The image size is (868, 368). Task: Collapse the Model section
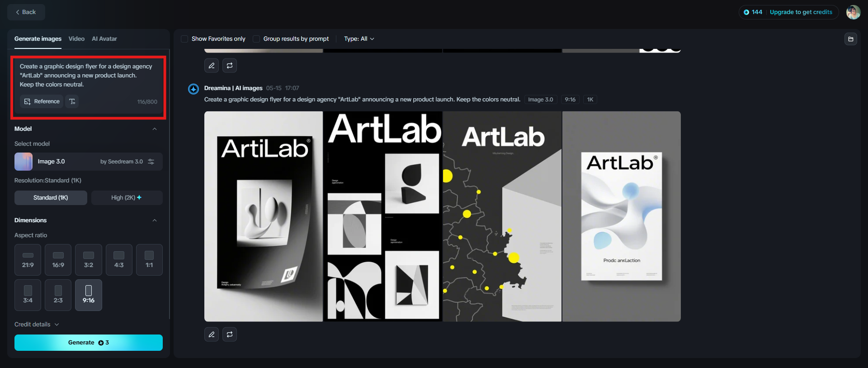155,129
